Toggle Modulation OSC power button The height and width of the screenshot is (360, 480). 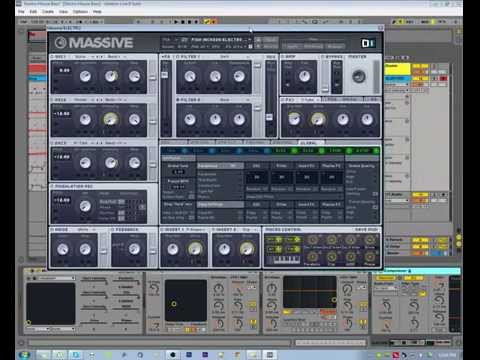(x=52, y=186)
